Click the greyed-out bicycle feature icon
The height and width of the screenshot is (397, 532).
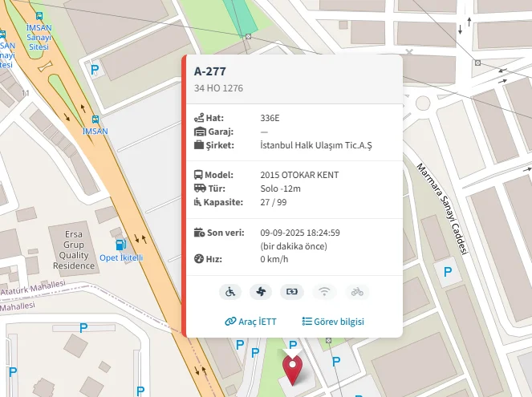tap(356, 292)
